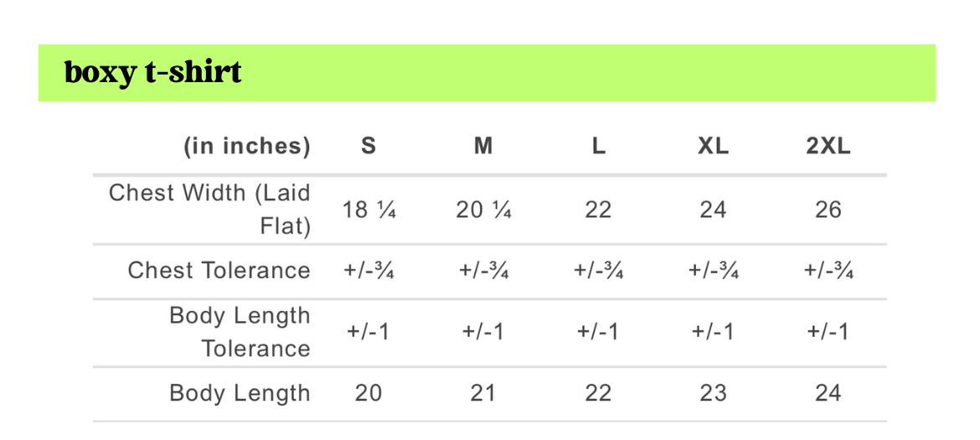Select the XL size column header
This screenshot has height=440, width=980.
(x=713, y=147)
